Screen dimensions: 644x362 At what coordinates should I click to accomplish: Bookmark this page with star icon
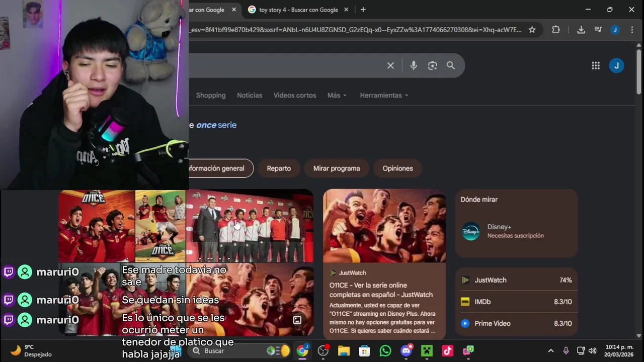tap(532, 30)
